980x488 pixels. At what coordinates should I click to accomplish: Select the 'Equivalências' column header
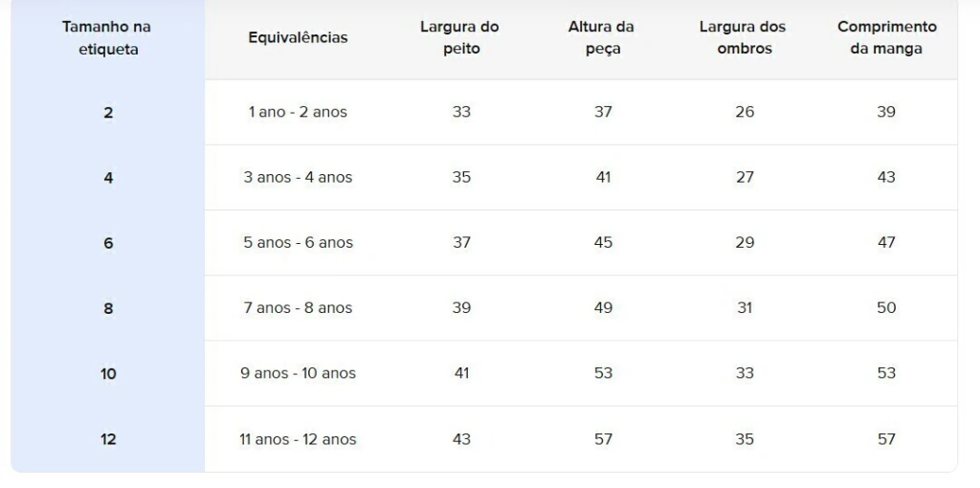click(x=298, y=37)
